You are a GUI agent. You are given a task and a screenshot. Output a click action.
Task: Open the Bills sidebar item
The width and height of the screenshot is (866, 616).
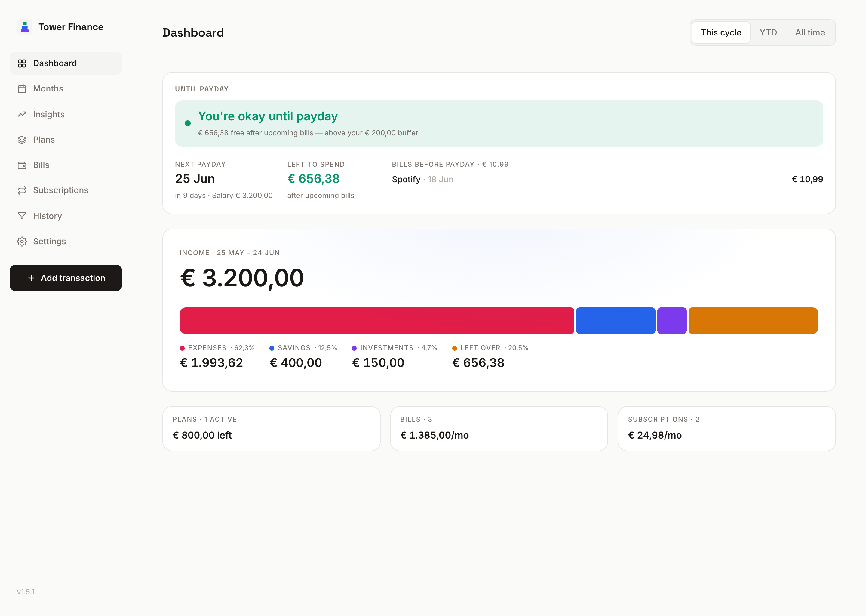pyautogui.click(x=66, y=165)
